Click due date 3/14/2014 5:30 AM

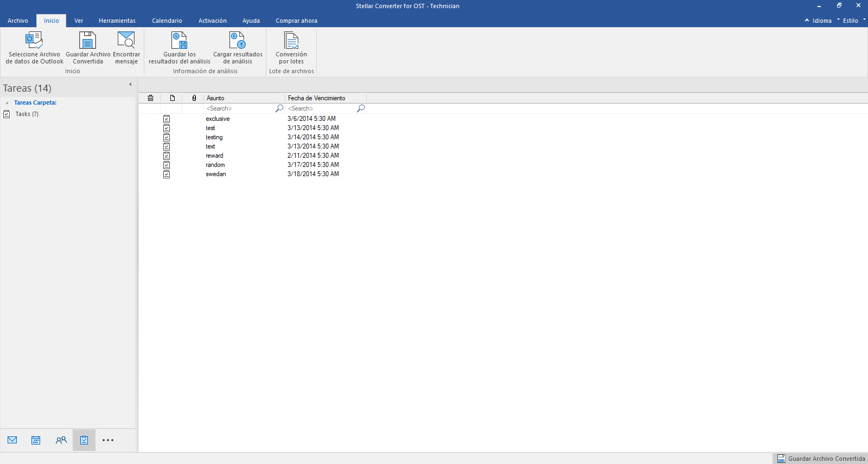(x=313, y=137)
